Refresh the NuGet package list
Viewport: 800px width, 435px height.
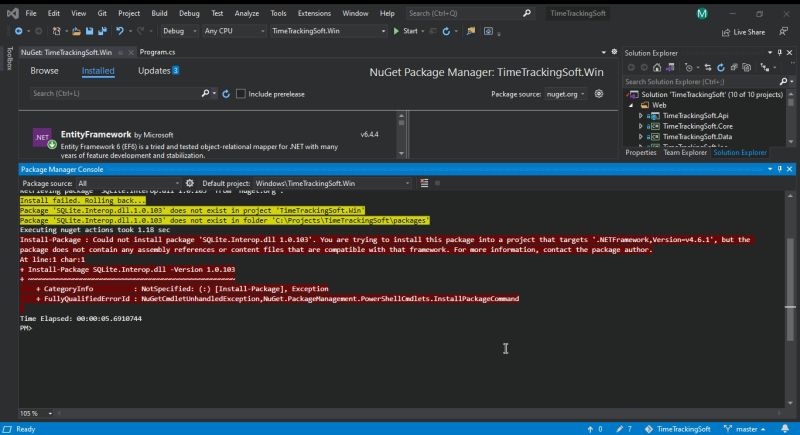(x=226, y=94)
